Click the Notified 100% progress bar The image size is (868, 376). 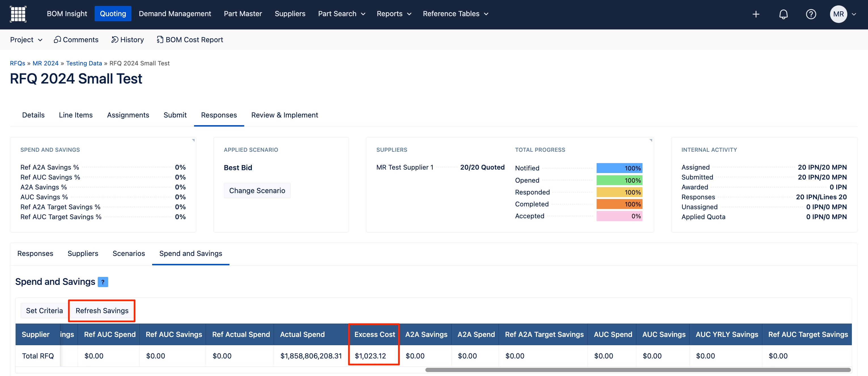tap(619, 168)
